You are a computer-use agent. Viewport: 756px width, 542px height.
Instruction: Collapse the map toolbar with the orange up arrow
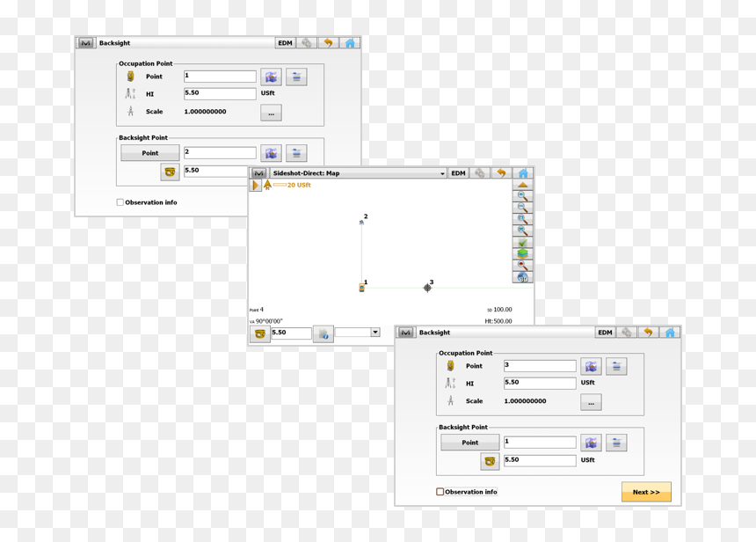tap(522, 185)
